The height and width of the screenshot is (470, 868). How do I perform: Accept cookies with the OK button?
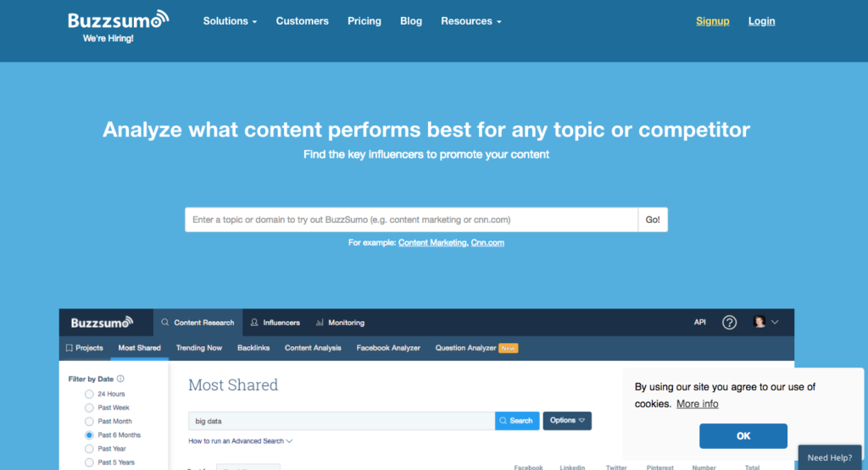click(743, 436)
